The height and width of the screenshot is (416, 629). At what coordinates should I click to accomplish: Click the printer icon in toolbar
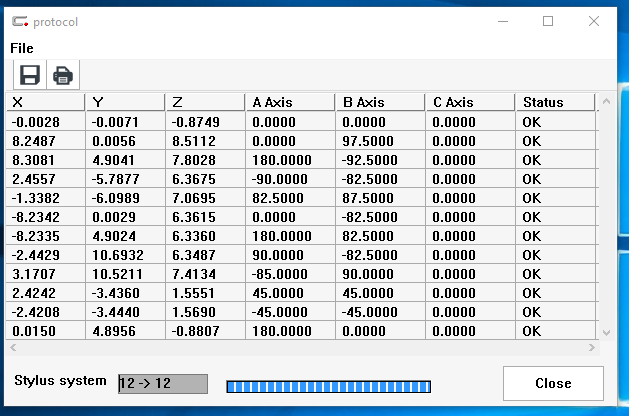point(63,75)
